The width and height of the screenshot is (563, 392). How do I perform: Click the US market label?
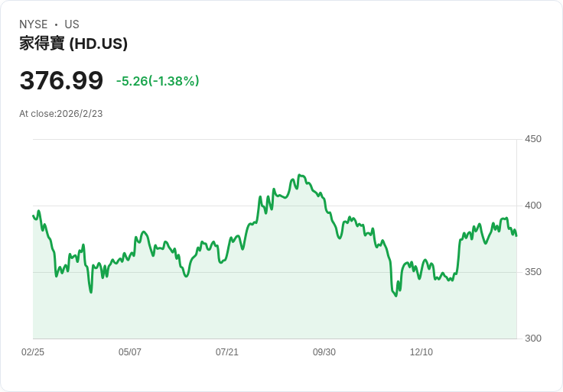click(72, 24)
